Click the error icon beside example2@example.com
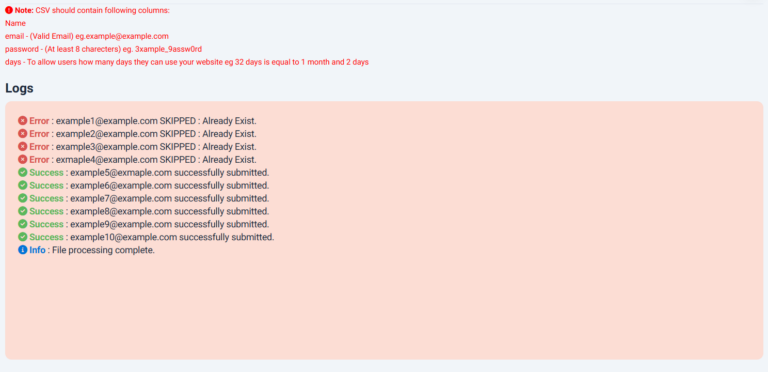 [x=23, y=134]
